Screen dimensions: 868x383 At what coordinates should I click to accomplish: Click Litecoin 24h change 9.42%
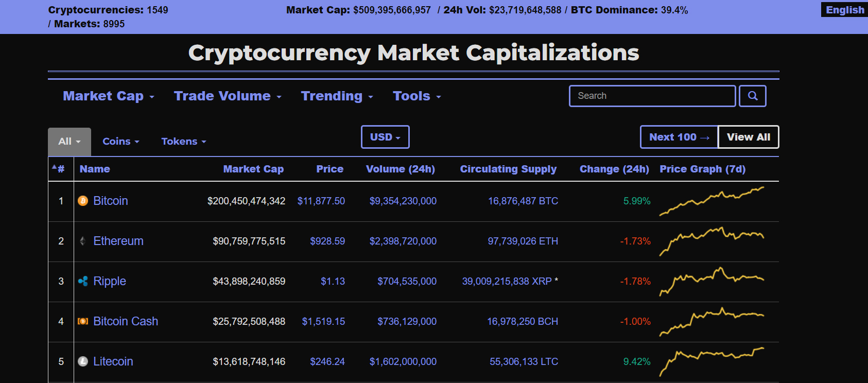(x=637, y=361)
